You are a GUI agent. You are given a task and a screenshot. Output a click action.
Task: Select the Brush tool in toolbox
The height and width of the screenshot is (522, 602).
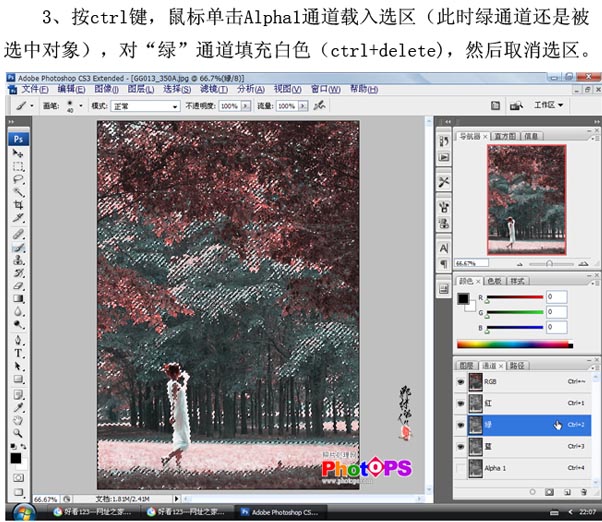(18, 248)
